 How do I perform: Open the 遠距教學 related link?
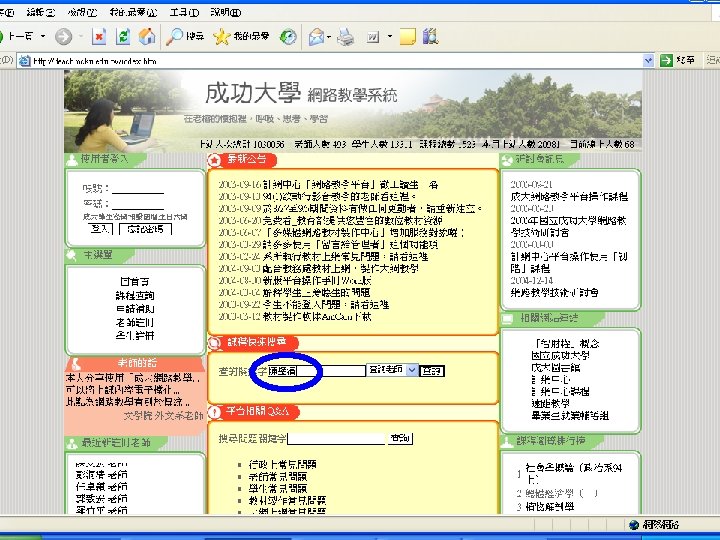(x=550, y=403)
